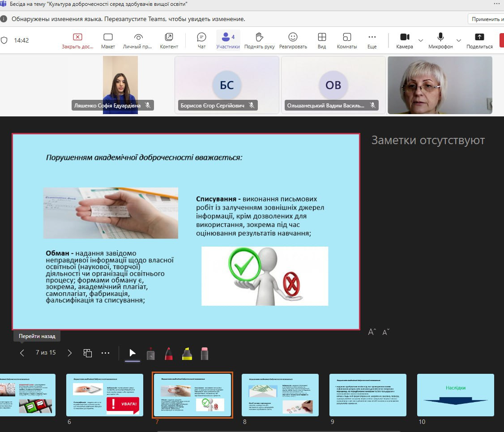The image size is (504, 432).
Task: Go to the next slide arrow
Action: (69, 353)
